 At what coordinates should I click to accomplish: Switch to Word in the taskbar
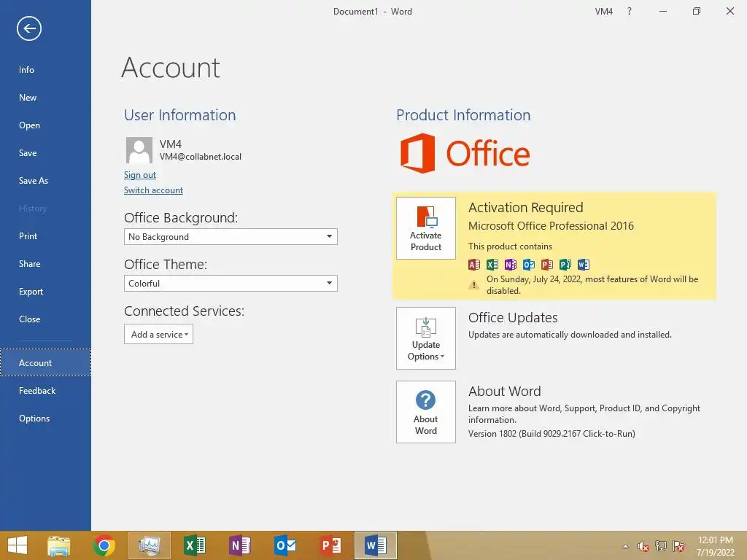[376, 545]
